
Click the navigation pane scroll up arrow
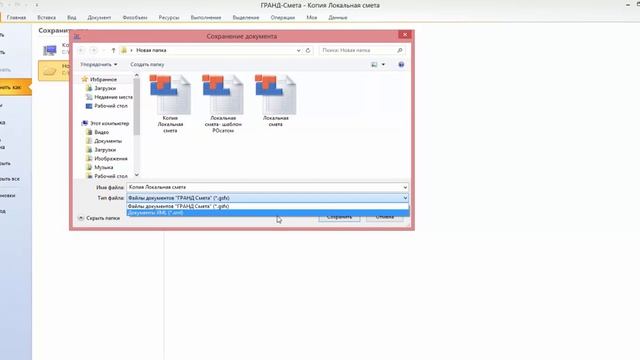[x=137, y=76]
